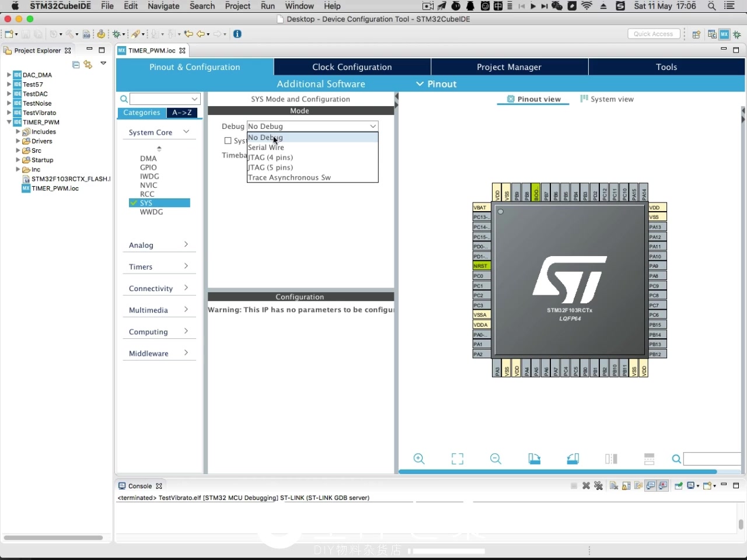The height and width of the screenshot is (560, 747).
Task: Switch to the A->Z peripheral list
Action: point(182,113)
